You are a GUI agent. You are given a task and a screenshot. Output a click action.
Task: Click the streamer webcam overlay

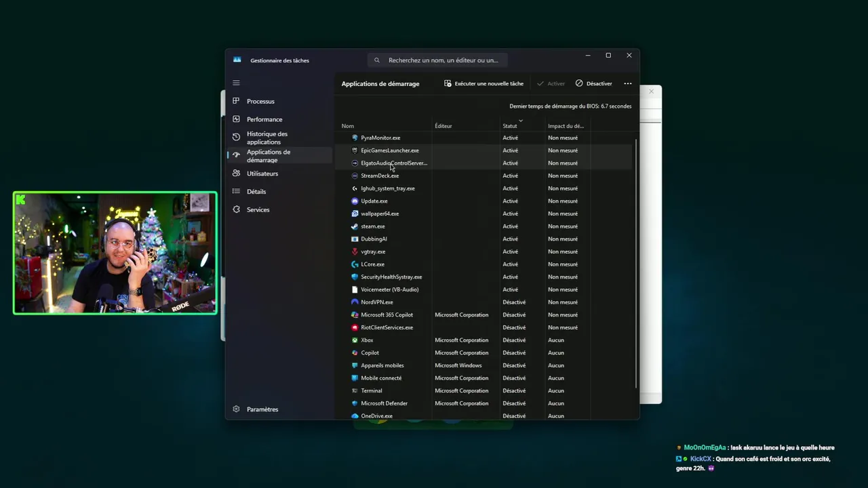115,253
